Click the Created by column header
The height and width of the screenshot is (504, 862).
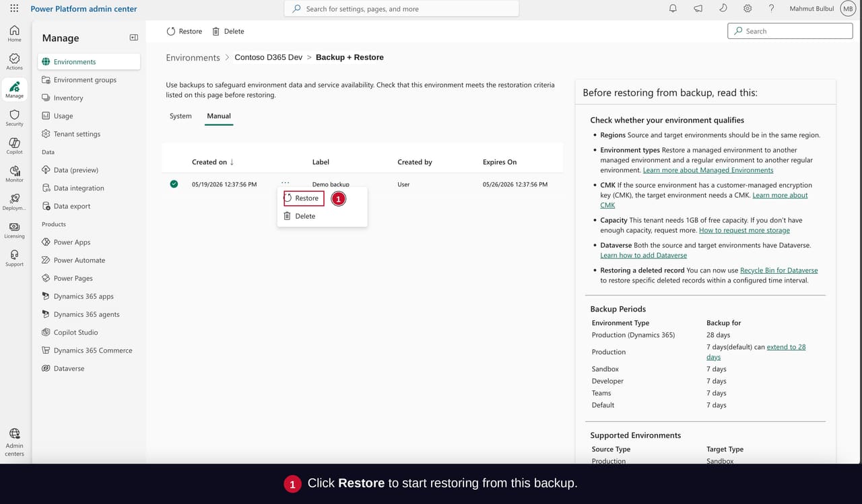pos(415,162)
